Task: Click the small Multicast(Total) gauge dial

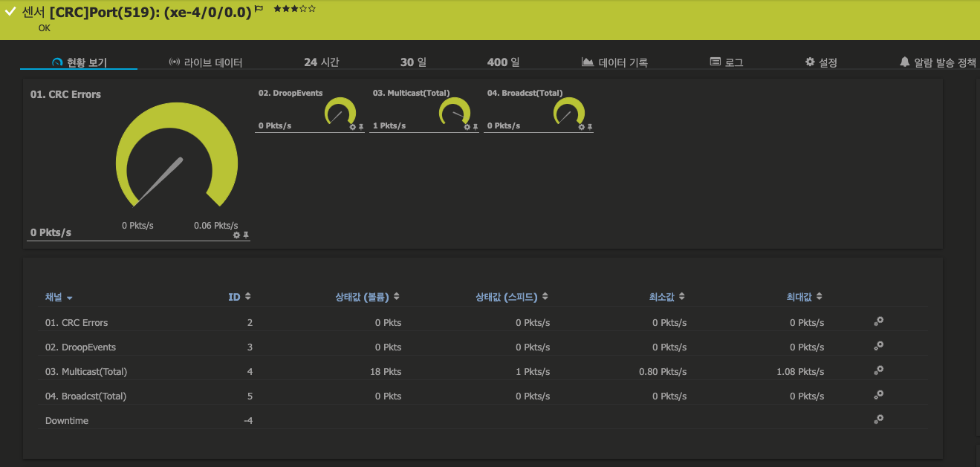Action: click(455, 111)
